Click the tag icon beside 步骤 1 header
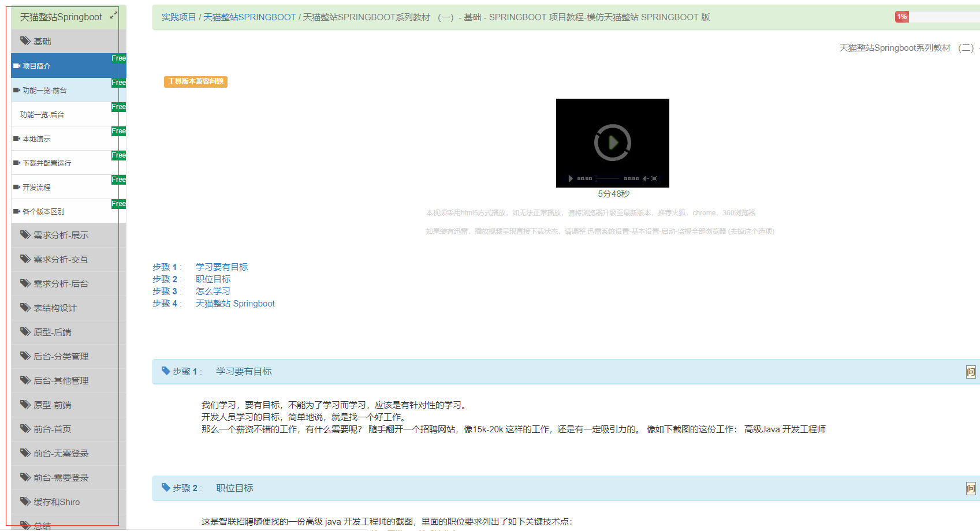The width and height of the screenshot is (980, 531). click(166, 371)
